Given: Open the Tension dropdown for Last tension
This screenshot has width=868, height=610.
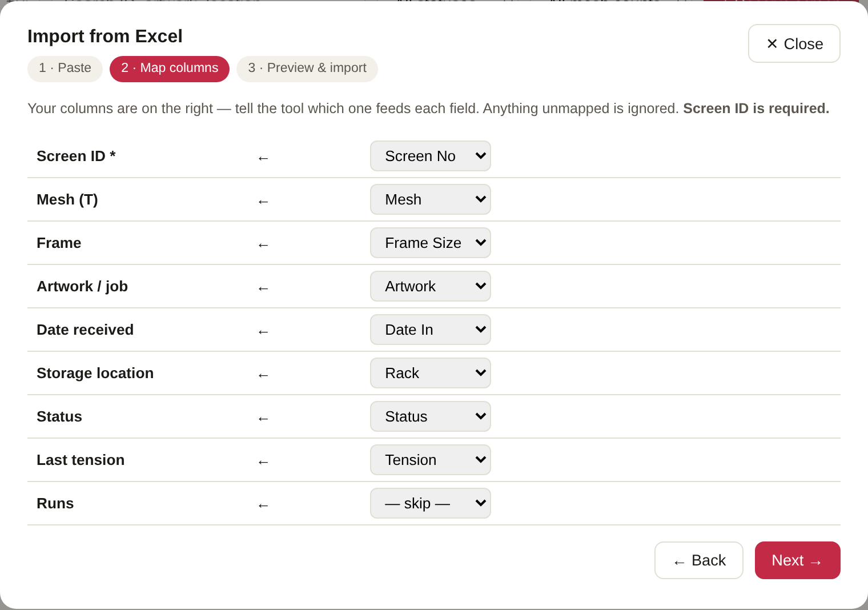Looking at the screenshot, I should click(431, 460).
